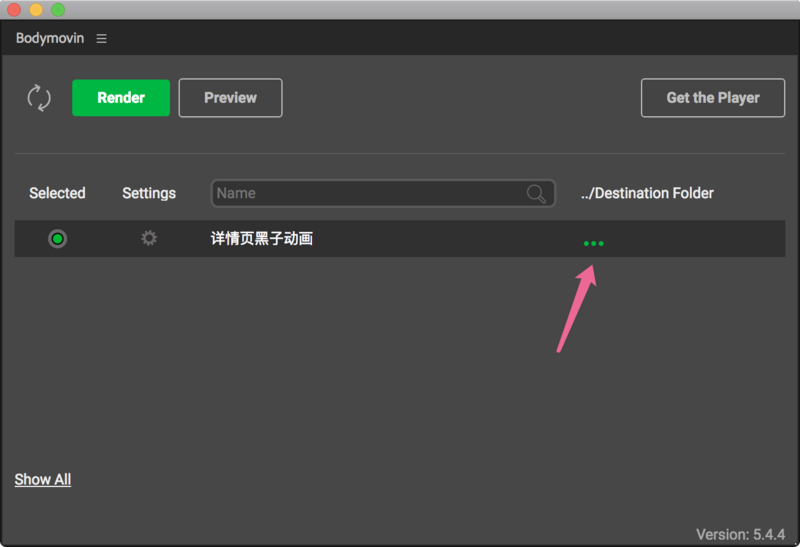The image size is (800, 547).
Task: Open the Bodymovin panel hamburger menu
Action: coord(102,39)
